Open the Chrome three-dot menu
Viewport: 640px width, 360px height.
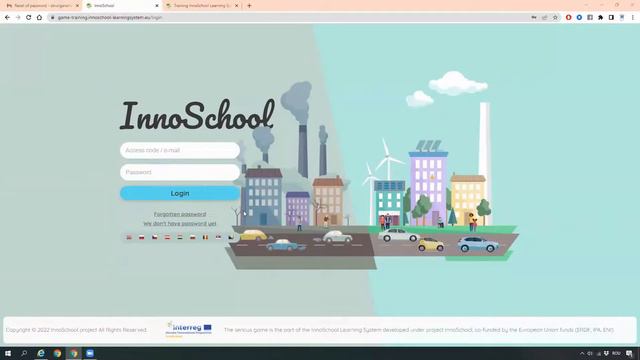pyautogui.click(x=633, y=18)
